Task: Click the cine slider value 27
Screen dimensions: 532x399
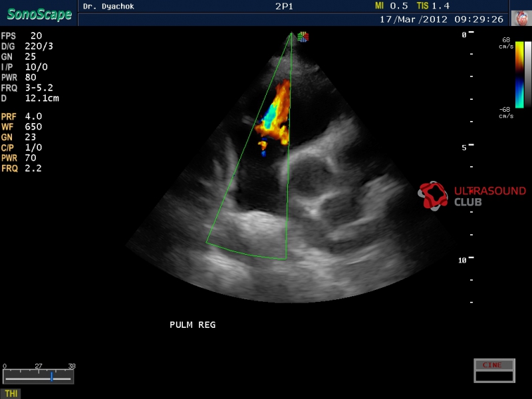Action: (39, 366)
